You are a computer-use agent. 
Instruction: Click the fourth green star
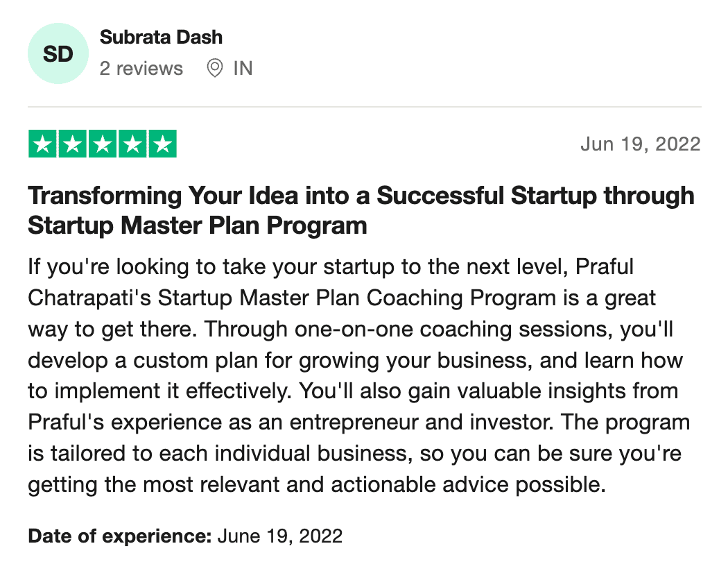point(133,144)
